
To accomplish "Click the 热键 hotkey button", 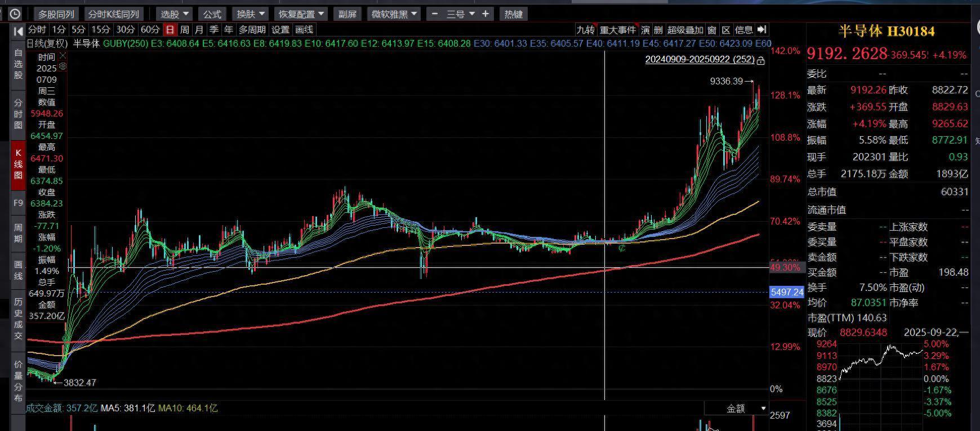I will tap(513, 14).
